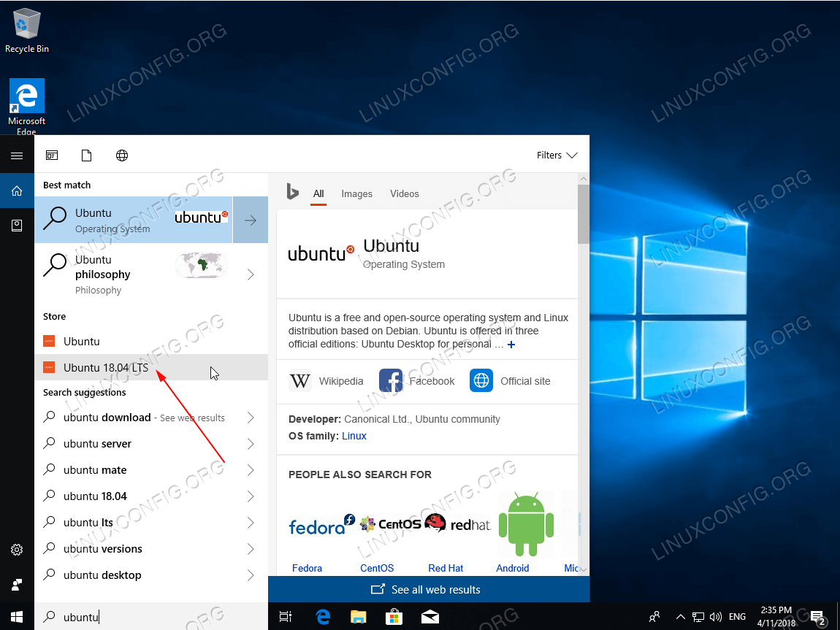
Task: Open the Ubuntu Store app result icon
Action: pyautogui.click(x=49, y=341)
